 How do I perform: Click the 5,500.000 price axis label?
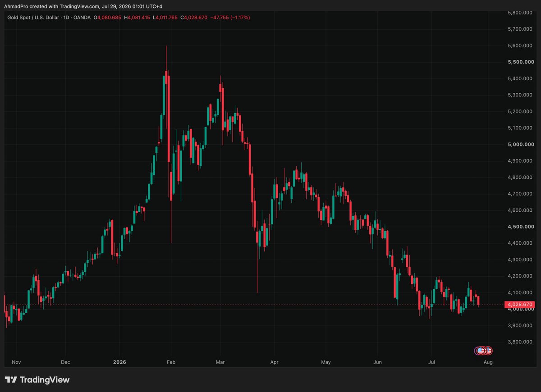tap(521, 62)
